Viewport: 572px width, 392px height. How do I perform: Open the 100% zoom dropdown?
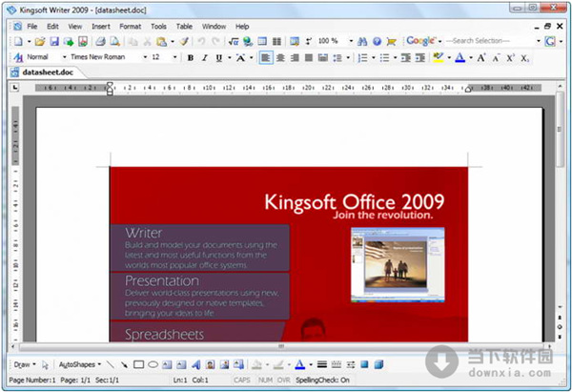coord(350,42)
